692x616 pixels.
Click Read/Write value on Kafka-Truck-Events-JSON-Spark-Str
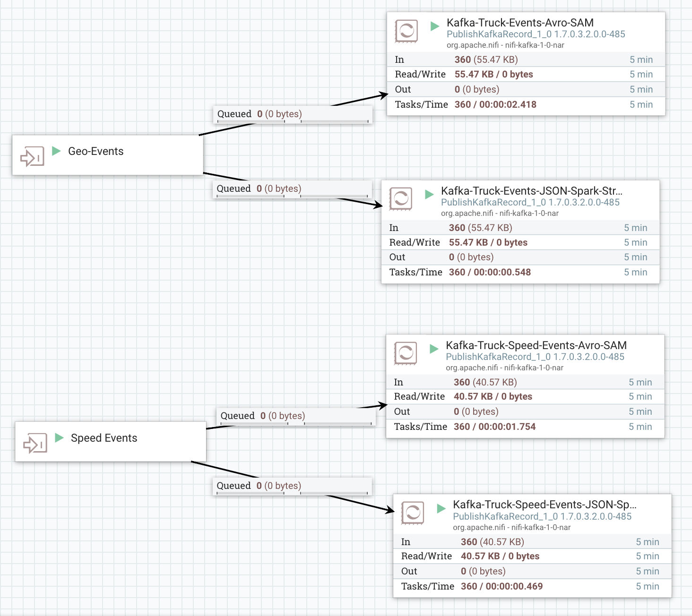(x=488, y=242)
